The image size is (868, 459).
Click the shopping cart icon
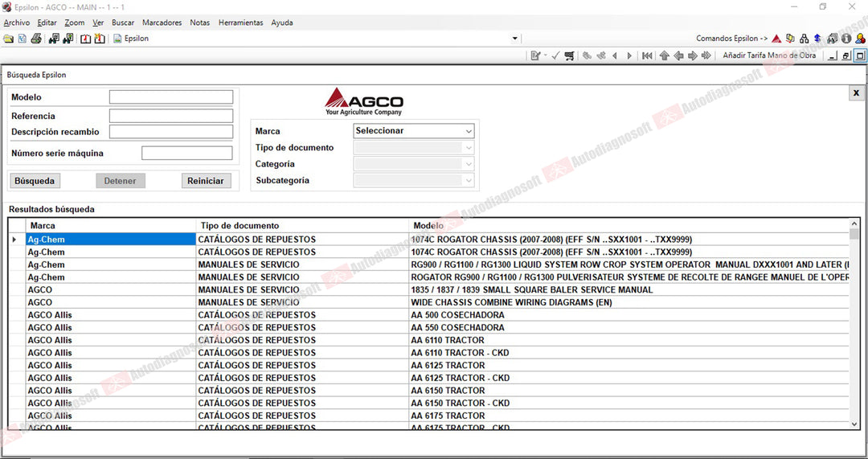(x=569, y=56)
